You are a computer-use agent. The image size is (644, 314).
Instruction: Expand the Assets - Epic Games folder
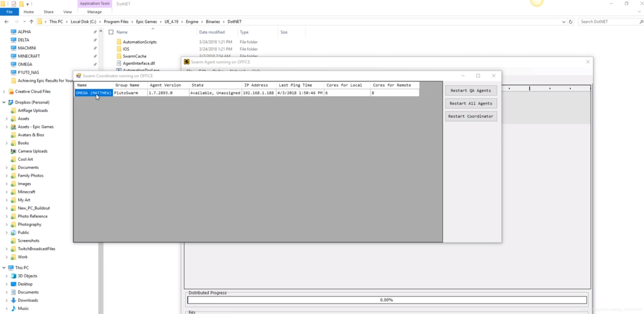[x=7, y=127]
